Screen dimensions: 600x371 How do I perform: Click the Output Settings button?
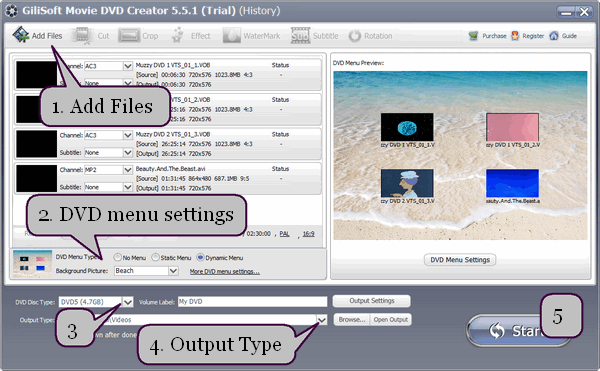pos(372,301)
